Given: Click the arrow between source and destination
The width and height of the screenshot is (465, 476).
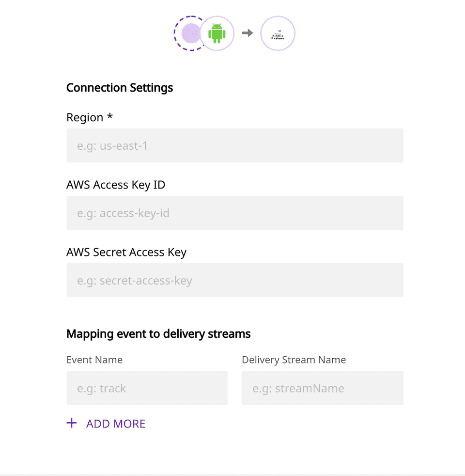Looking at the screenshot, I should point(248,33).
